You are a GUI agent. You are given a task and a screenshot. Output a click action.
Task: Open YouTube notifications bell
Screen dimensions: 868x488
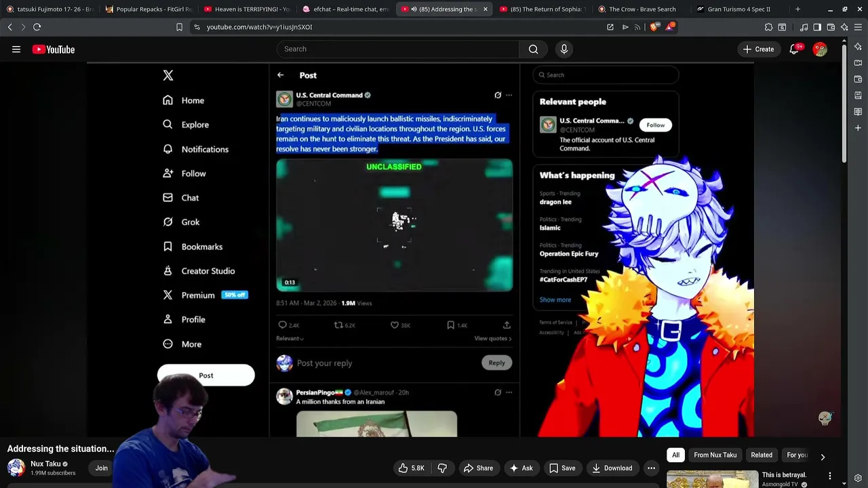tap(794, 49)
